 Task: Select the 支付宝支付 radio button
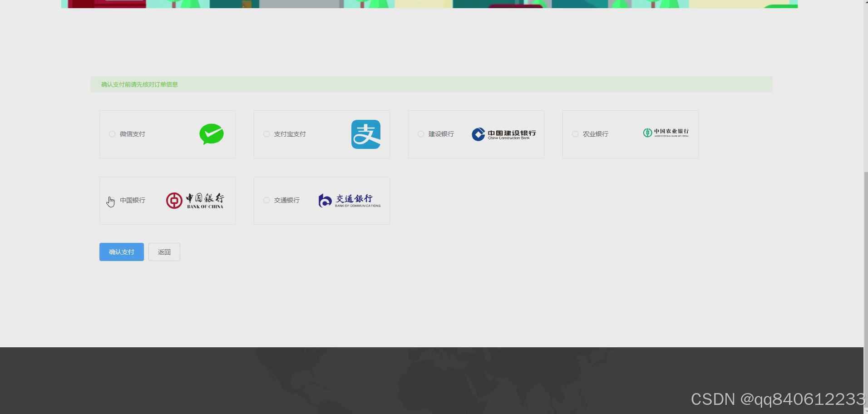pos(266,134)
